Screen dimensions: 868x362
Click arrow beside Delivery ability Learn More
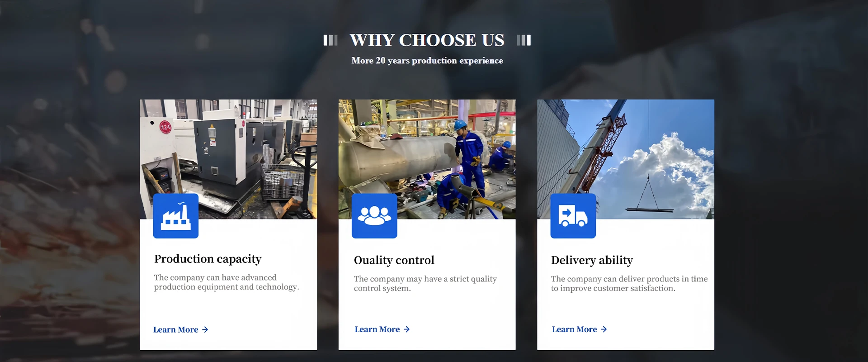[x=604, y=329]
